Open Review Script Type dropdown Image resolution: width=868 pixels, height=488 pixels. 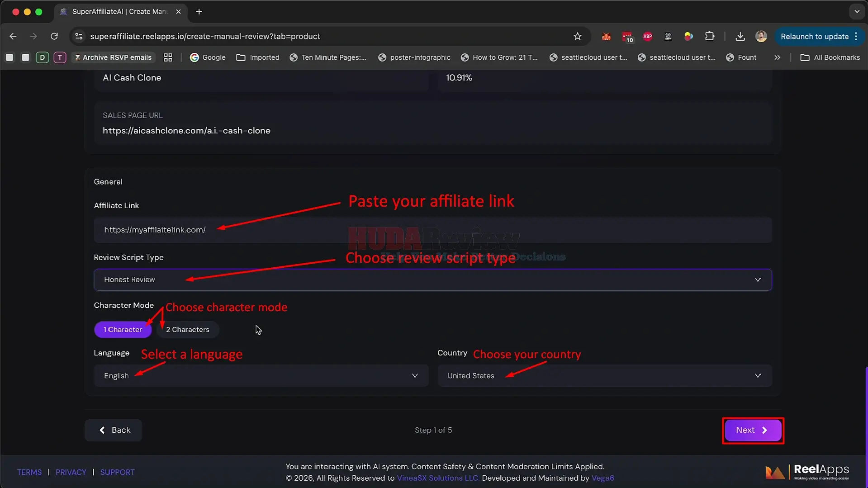pos(432,280)
